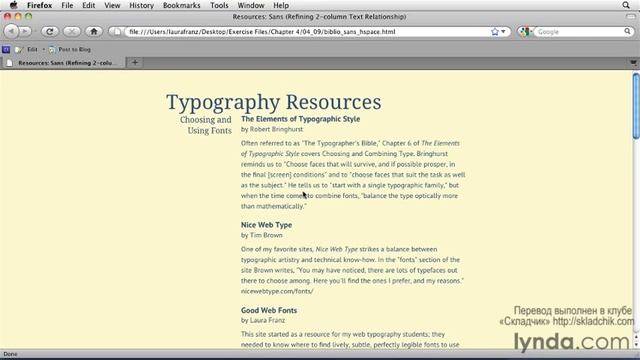Viewport: 640px width, 360px height.
Task: Open the Tools menu
Action: [x=219, y=5]
